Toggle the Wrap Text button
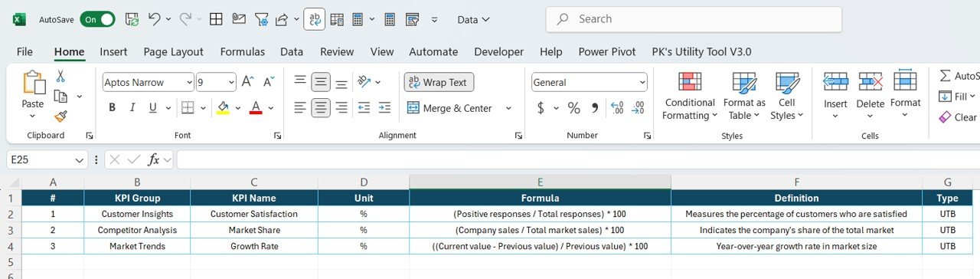 439,82
